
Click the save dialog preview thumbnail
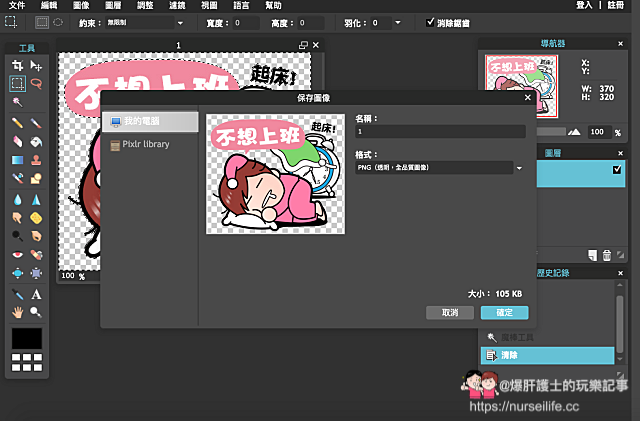pos(275,174)
